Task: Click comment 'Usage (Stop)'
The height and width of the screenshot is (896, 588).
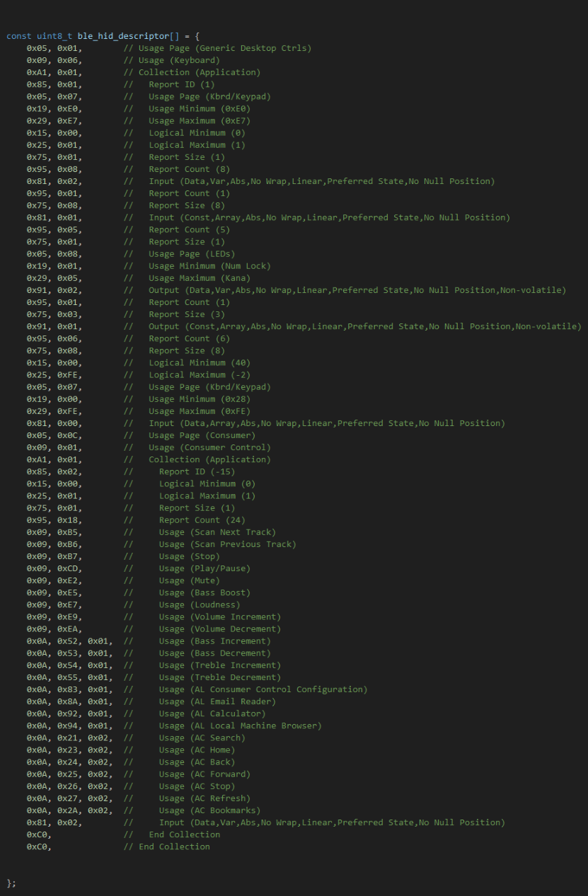Action: tap(190, 556)
